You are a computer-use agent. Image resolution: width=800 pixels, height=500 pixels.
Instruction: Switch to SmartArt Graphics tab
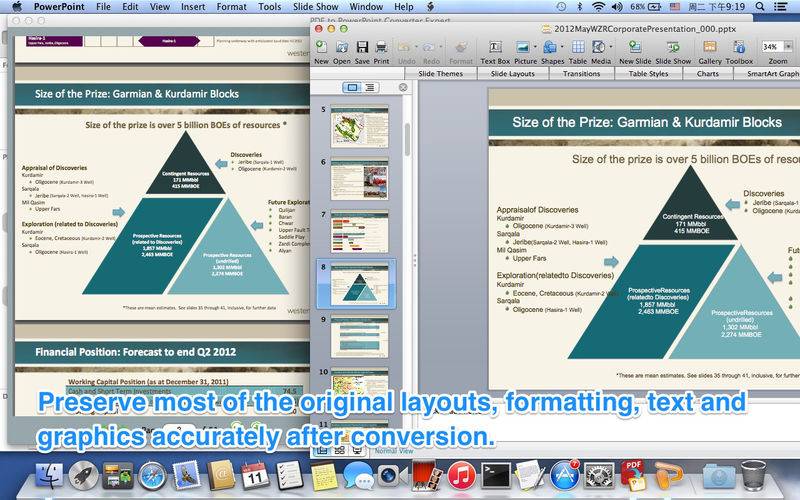click(x=768, y=73)
